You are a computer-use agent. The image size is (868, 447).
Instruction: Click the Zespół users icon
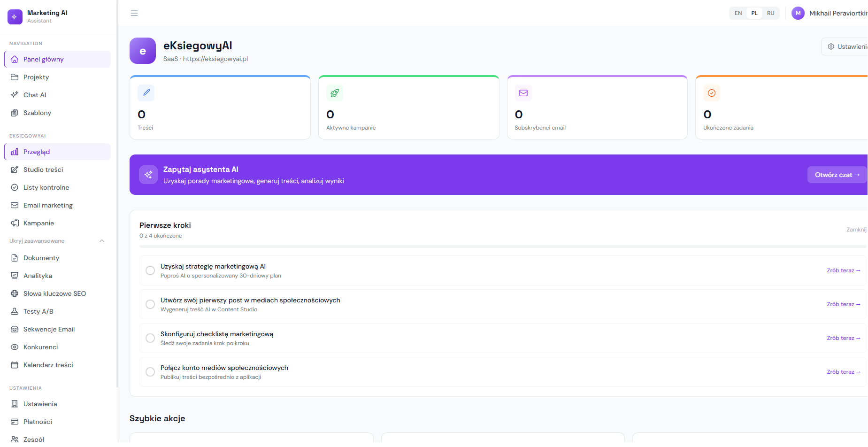tap(15, 439)
